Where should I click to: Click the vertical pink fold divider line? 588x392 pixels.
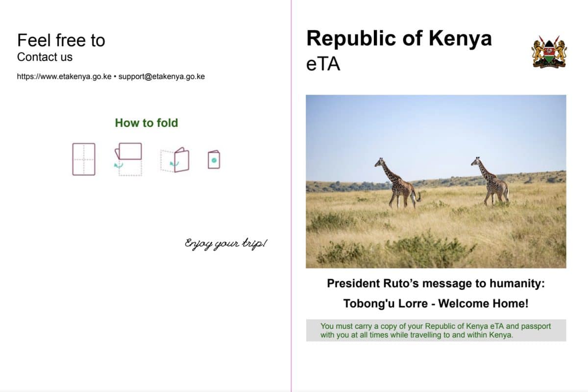pos(291,196)
